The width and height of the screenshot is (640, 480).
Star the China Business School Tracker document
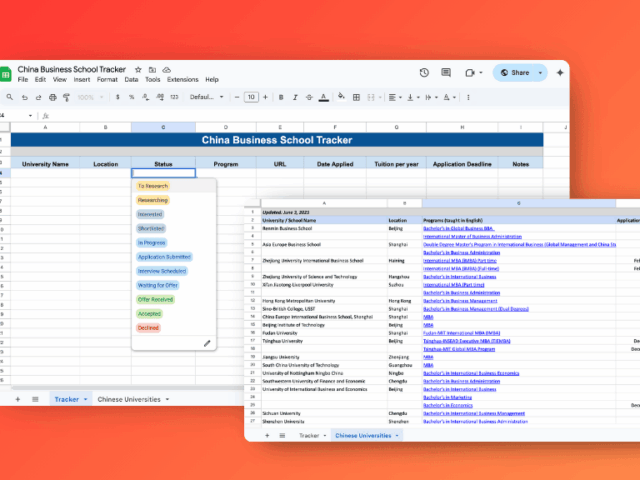tap(138, 69)
